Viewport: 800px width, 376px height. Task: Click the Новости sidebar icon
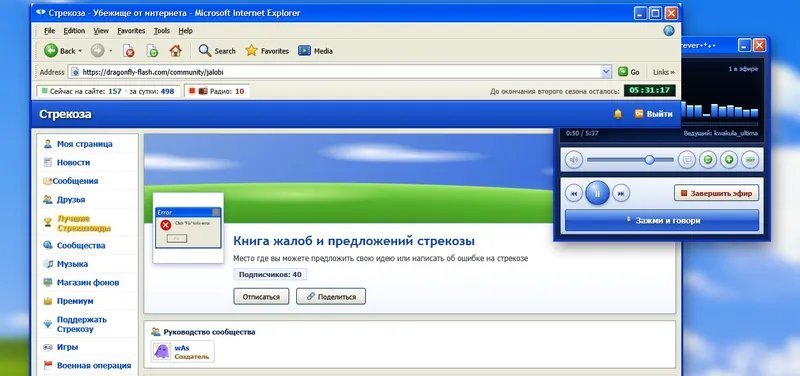48,162
